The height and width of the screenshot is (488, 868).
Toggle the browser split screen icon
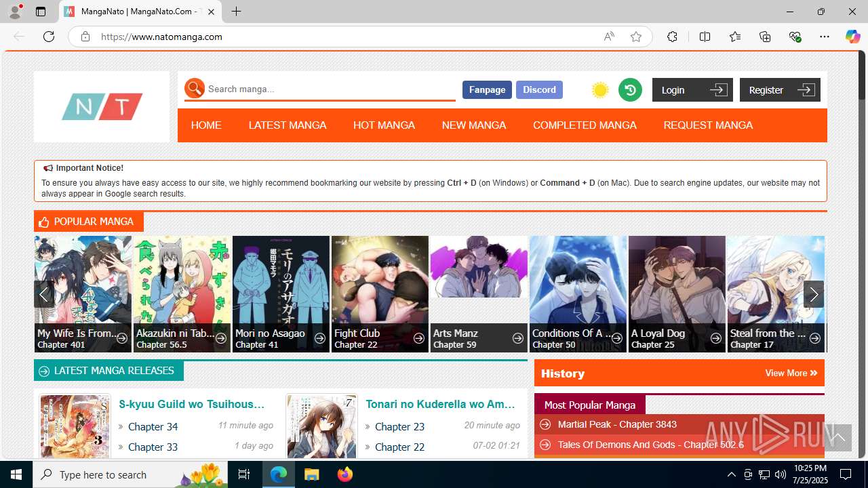[x=705, y=37]
